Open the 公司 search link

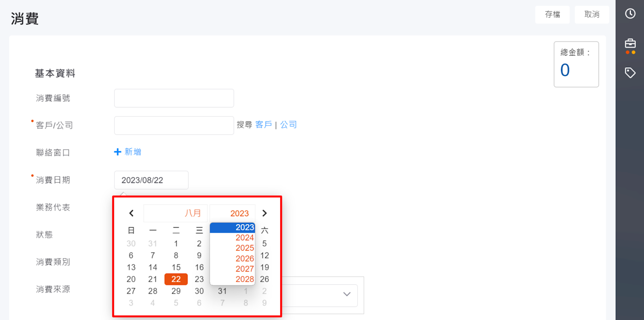tap(289, 125)
